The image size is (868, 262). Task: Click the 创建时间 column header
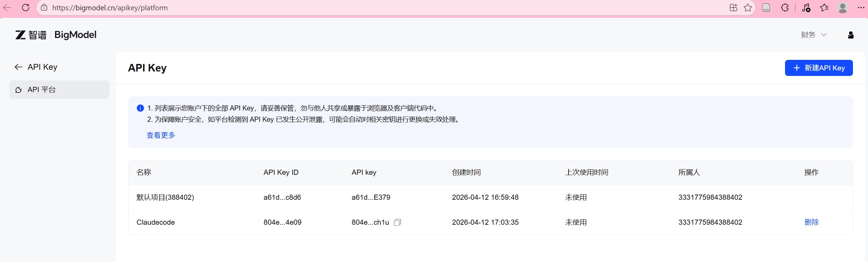coord(466,172)
